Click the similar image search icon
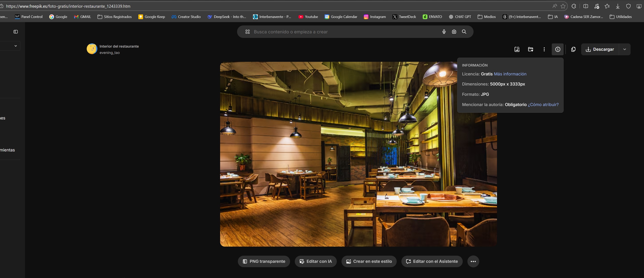 coord(517,49)
